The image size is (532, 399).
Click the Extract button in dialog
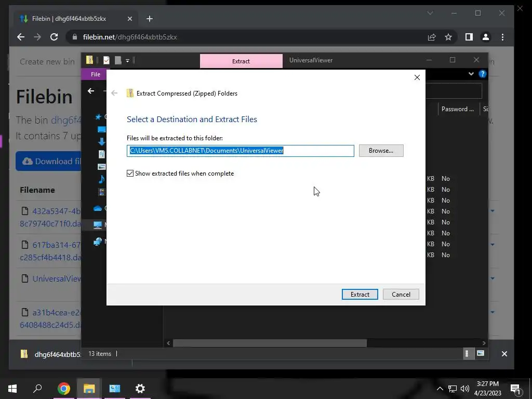[x=360, y=294]
